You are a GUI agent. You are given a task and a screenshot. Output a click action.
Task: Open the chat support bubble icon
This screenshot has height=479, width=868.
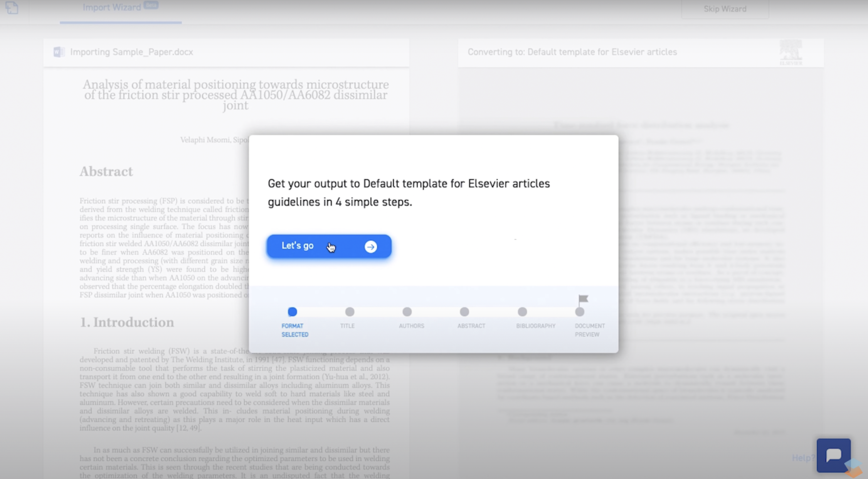[833, 455]
